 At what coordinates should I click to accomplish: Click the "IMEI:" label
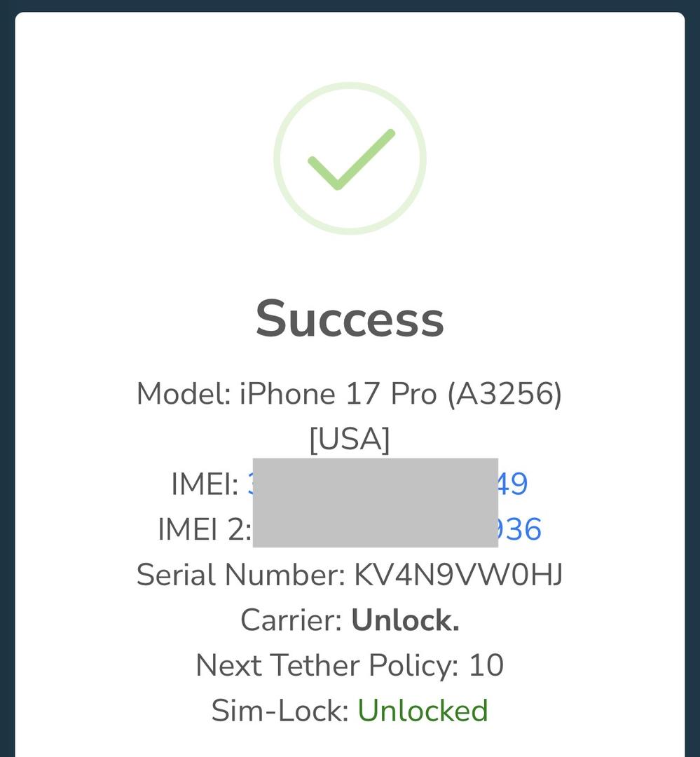(x=205, y=484)
